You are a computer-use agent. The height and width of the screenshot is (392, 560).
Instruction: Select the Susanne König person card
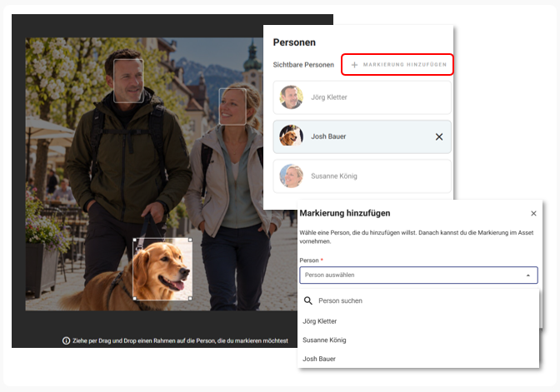(362, 176)
